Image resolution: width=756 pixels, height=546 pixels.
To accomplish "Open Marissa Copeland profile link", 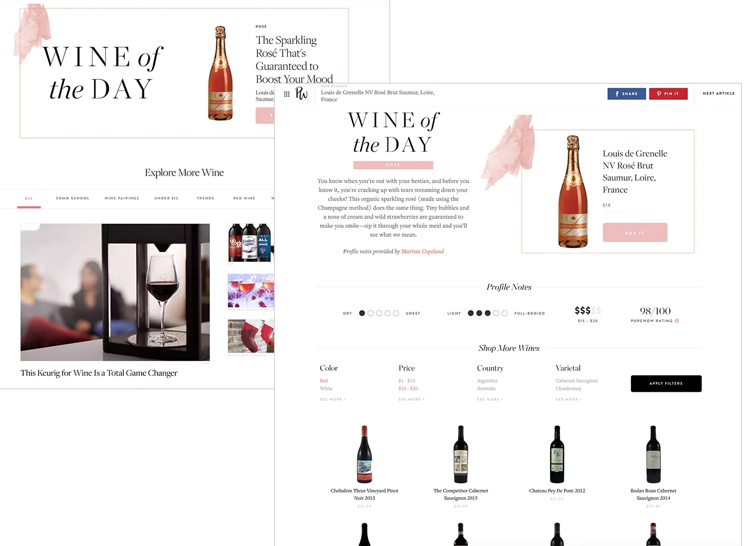I will [x=423, y=251].
